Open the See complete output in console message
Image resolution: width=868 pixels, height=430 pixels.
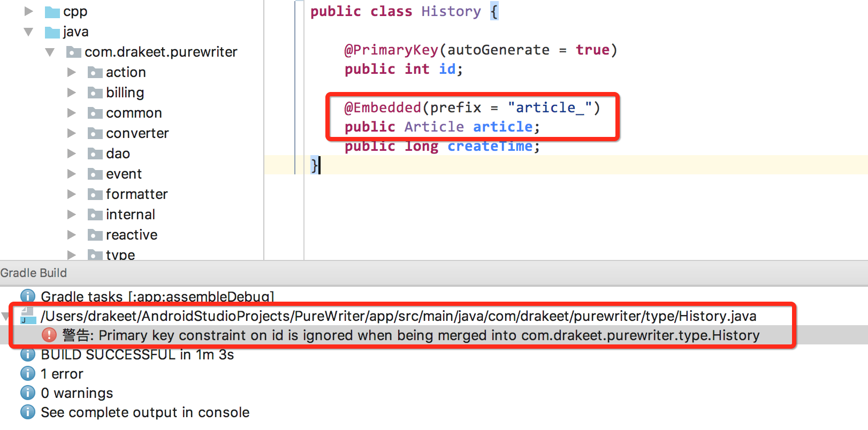point(145,412)
